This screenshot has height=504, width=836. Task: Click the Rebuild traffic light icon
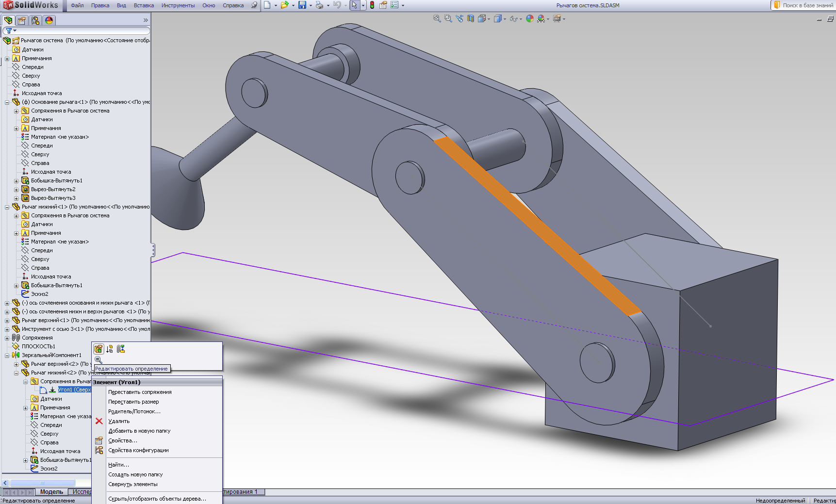(372, 5)
